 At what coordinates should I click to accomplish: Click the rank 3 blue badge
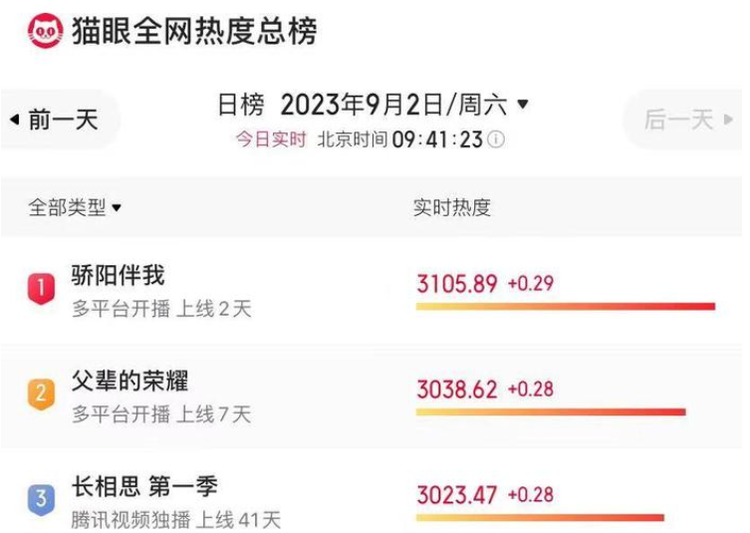click(x=41, y=500)
